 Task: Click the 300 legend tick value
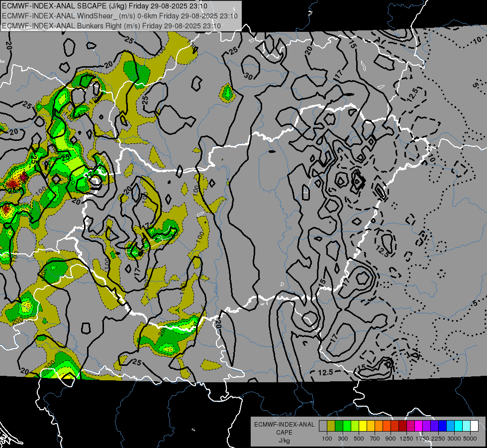[x=343, y=439]
